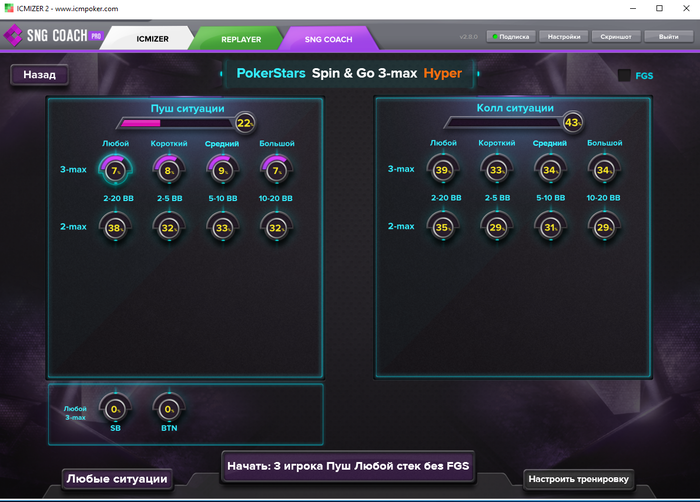Select call 2-max Короткий 29% dial
Screen dimensions: 700x502
tap(497, 227)
